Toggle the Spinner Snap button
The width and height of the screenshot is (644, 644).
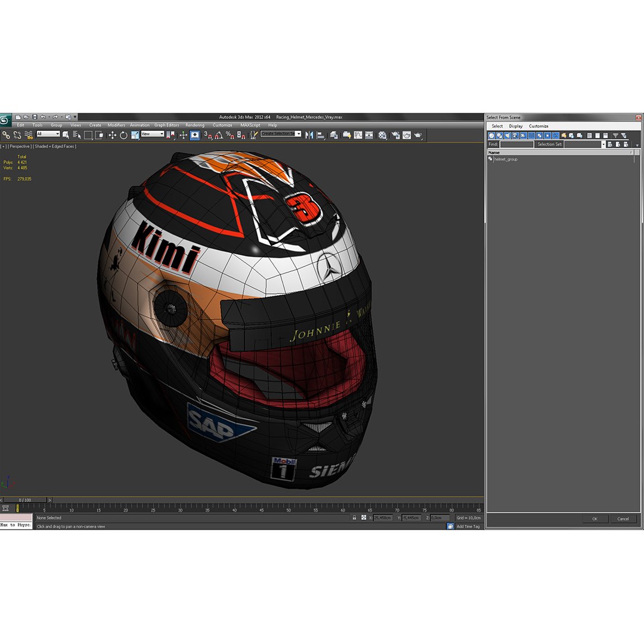pos(241,135)
